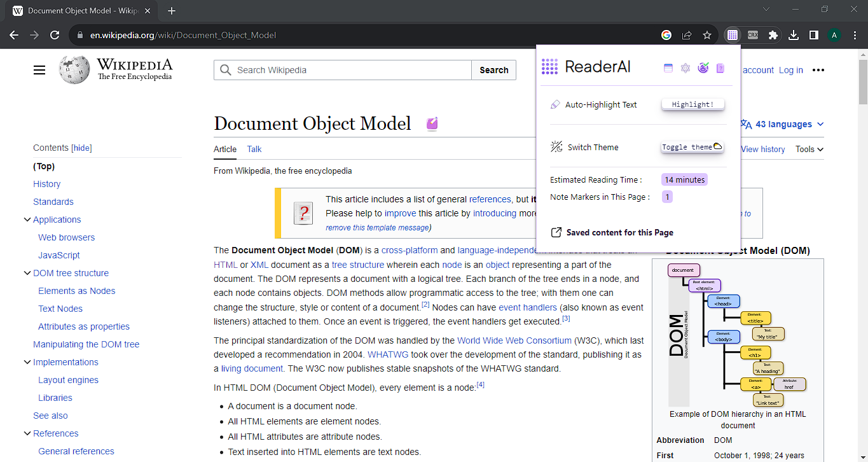Open the Chrome extensions puzzle icon

click(773, 35)
